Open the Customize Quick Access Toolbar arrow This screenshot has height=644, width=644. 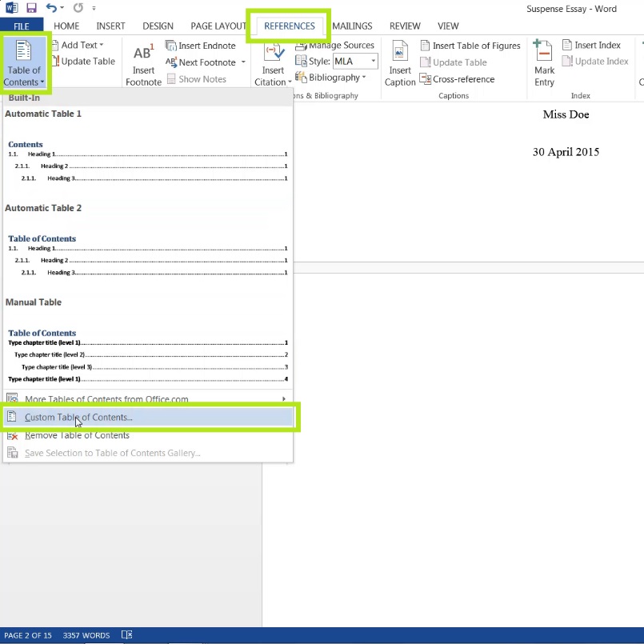tap(94, 8)
